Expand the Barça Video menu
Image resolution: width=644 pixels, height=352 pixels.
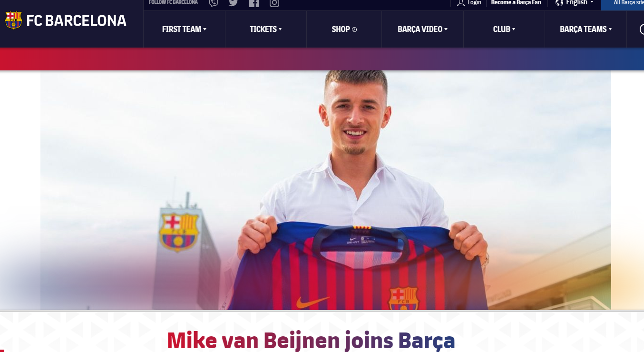423,29
